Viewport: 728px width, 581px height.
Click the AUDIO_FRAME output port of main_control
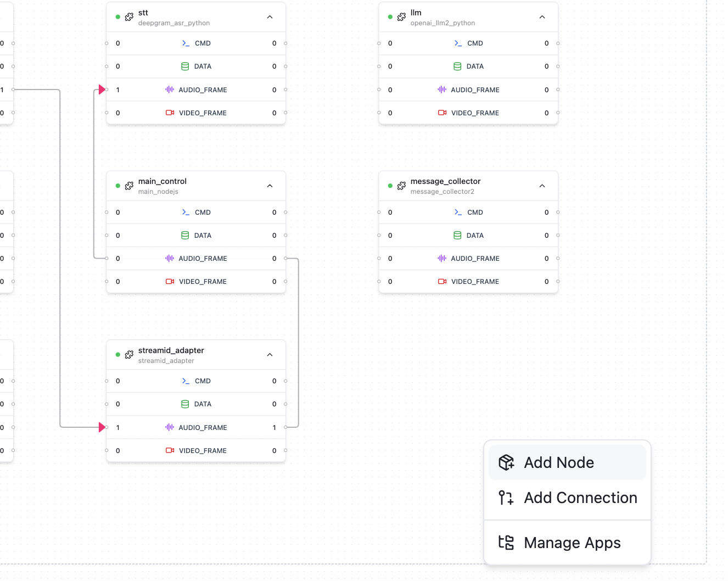[285, 258]
